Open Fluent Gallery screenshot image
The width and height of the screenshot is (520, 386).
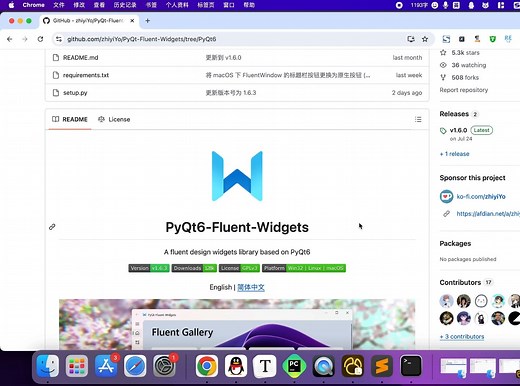click(237, 324)
